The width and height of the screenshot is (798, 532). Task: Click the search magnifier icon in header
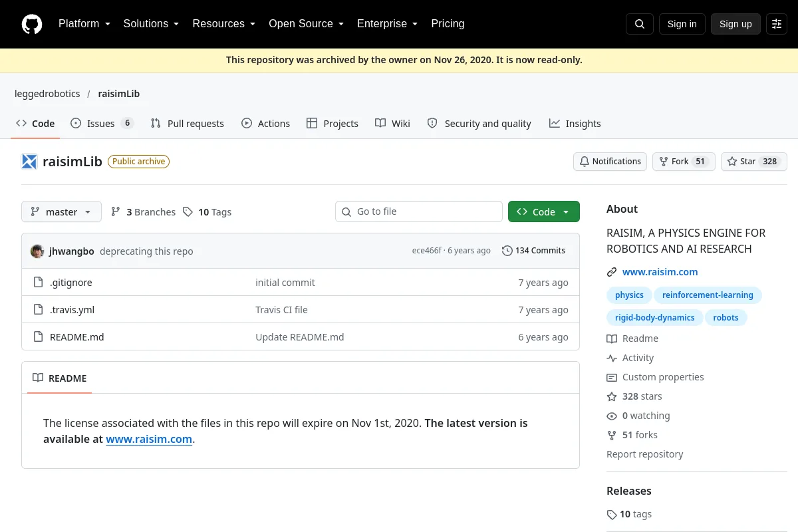[x=640, y=24]
